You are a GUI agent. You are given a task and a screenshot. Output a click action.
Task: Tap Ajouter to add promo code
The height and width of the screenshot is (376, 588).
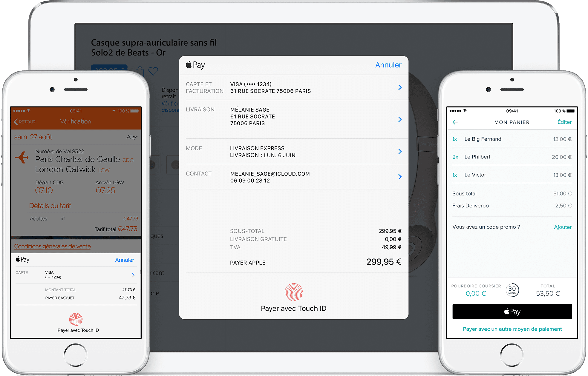click(563, 227)
